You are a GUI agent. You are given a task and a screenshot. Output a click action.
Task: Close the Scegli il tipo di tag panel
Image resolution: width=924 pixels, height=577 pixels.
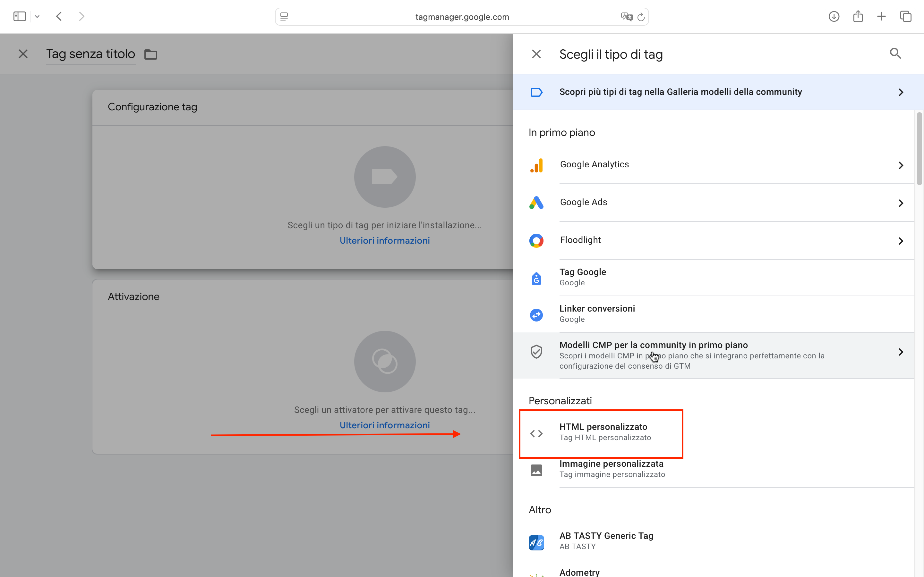point(536,54)
